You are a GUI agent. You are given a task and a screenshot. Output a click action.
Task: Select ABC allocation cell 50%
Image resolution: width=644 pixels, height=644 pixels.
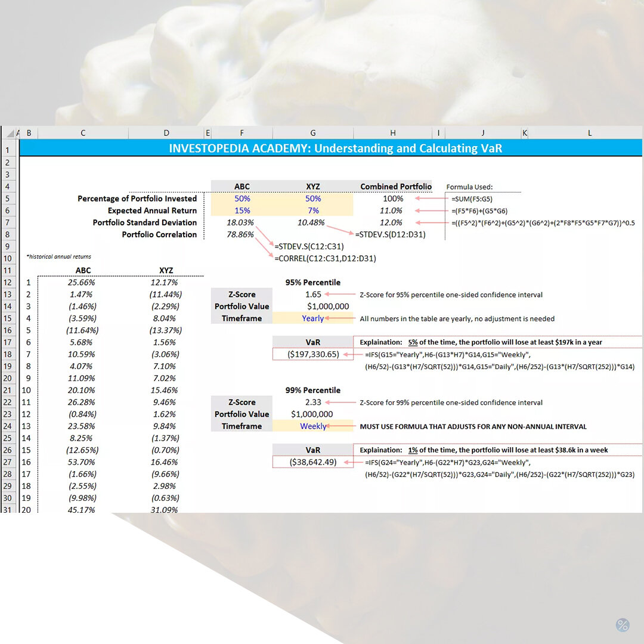242,199
